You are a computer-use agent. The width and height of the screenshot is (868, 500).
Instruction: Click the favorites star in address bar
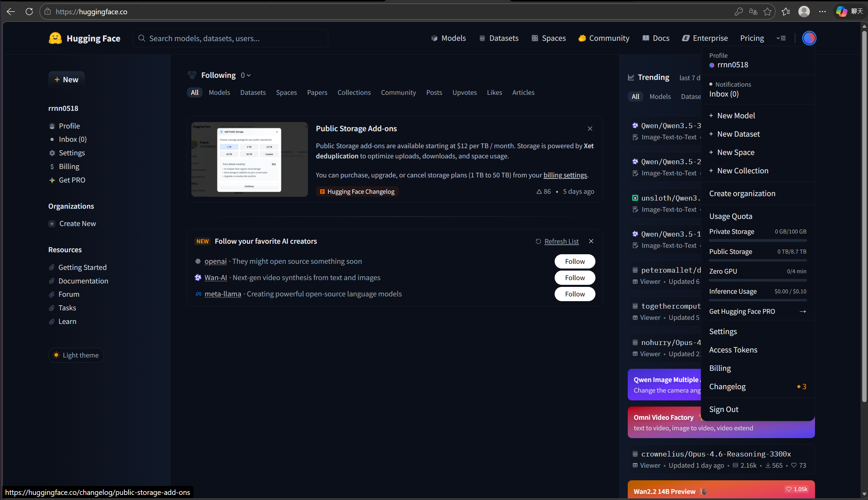click(x=767, y=12)
